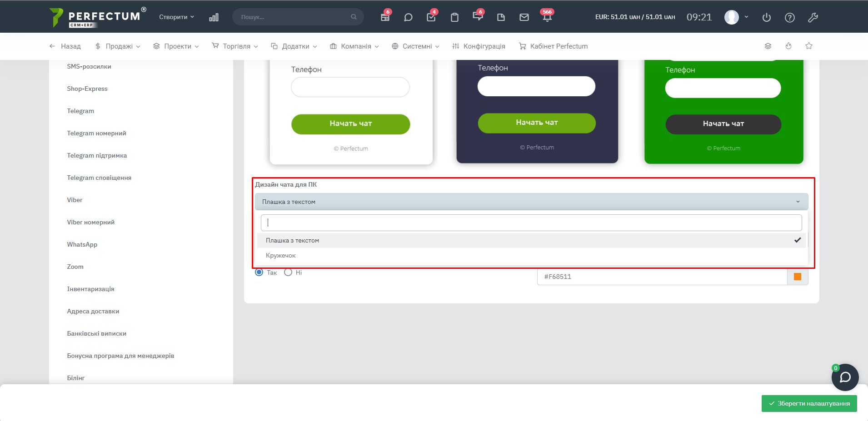Click the orange color swatch
The width and height of the screenshot is (868, 421).
click(x=798, y=277)
